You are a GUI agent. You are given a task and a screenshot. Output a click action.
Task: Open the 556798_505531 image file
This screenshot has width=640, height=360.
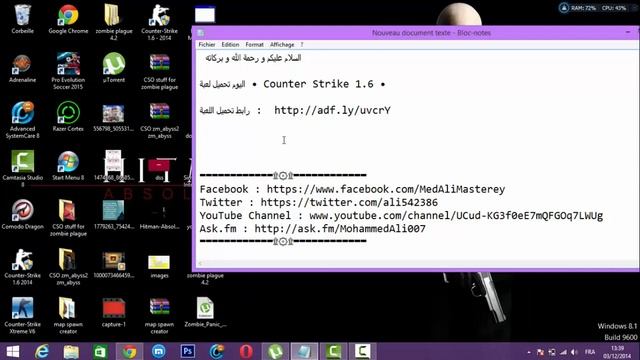pyautogui.click(x=113, y=118)
